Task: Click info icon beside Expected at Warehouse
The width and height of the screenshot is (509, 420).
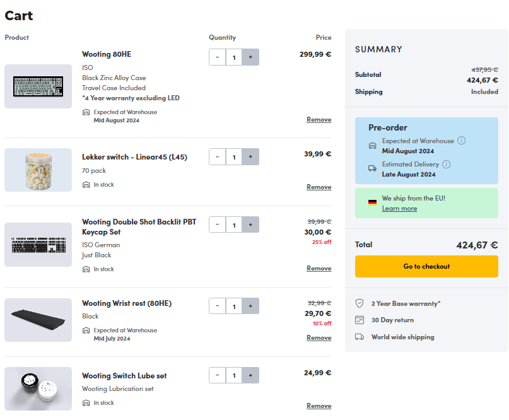Action: (461, 141)
